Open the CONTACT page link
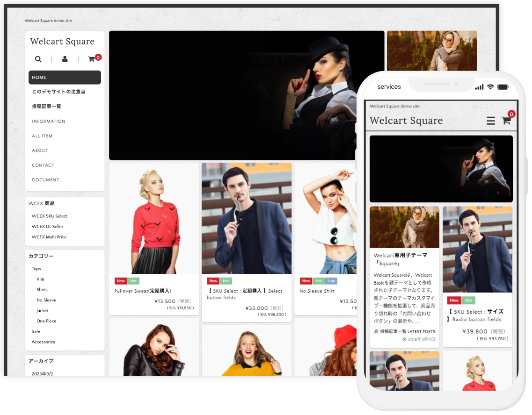This screenshot has width=532, height=415. tap(43, 165)
